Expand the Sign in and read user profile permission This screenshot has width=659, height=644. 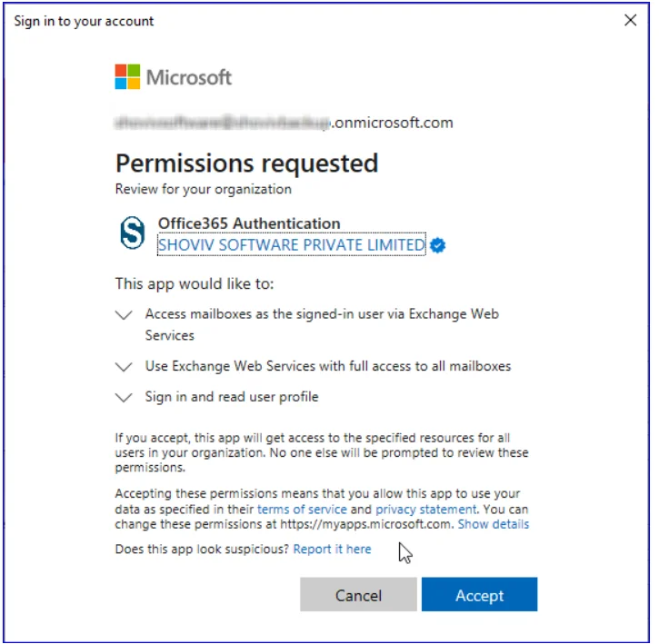(x=124, y=398)
